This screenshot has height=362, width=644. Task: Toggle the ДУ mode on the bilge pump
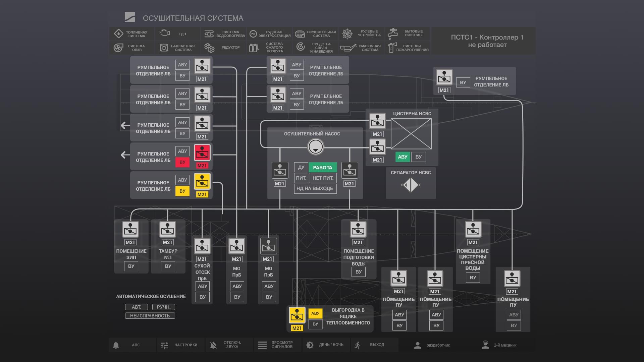pyautogui.click(x=301, y=167)
